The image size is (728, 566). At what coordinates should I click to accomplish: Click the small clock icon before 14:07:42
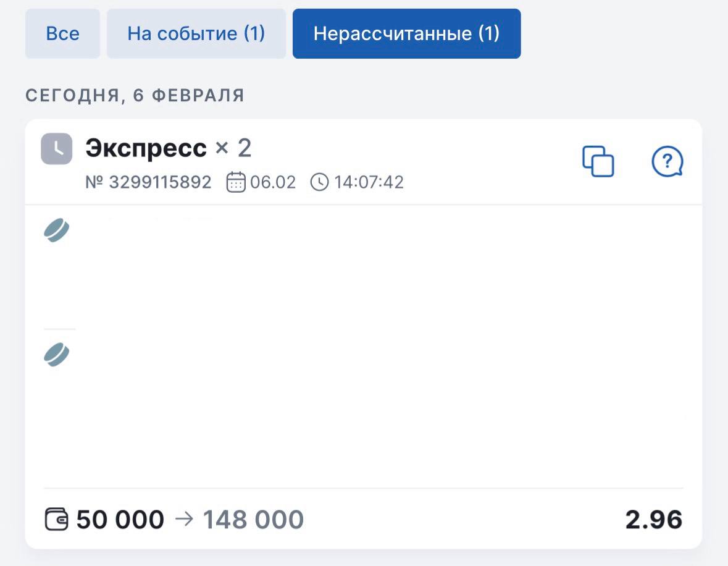[319, 182]
